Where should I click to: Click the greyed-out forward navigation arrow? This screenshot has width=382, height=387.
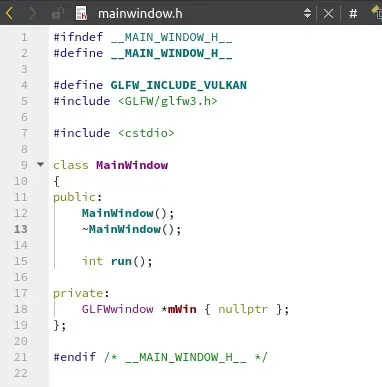pos(32,13)
